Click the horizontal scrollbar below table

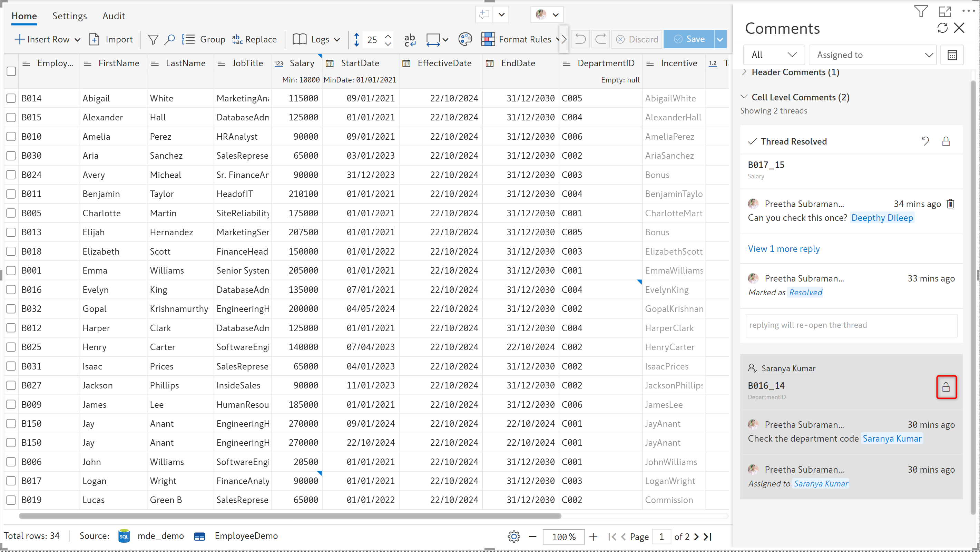point(290,516)
